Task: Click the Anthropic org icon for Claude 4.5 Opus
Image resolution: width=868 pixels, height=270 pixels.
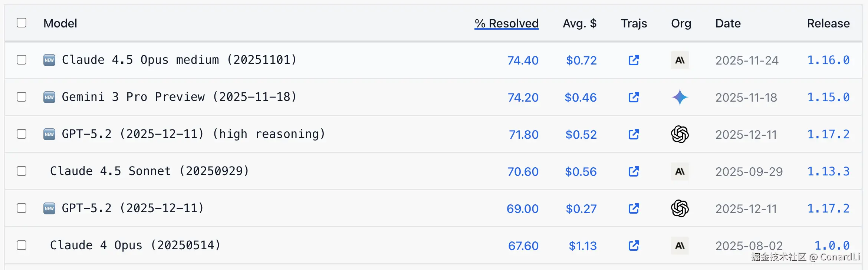Action: [x=680, y=60]
